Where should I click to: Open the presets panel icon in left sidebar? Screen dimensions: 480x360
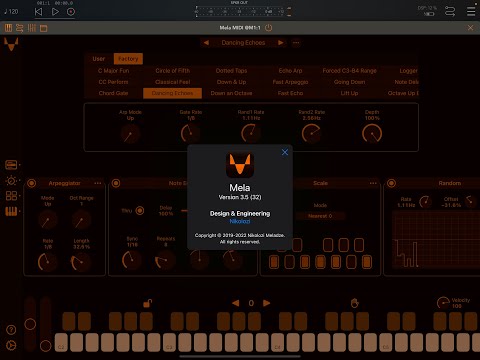tap(11, 165)
